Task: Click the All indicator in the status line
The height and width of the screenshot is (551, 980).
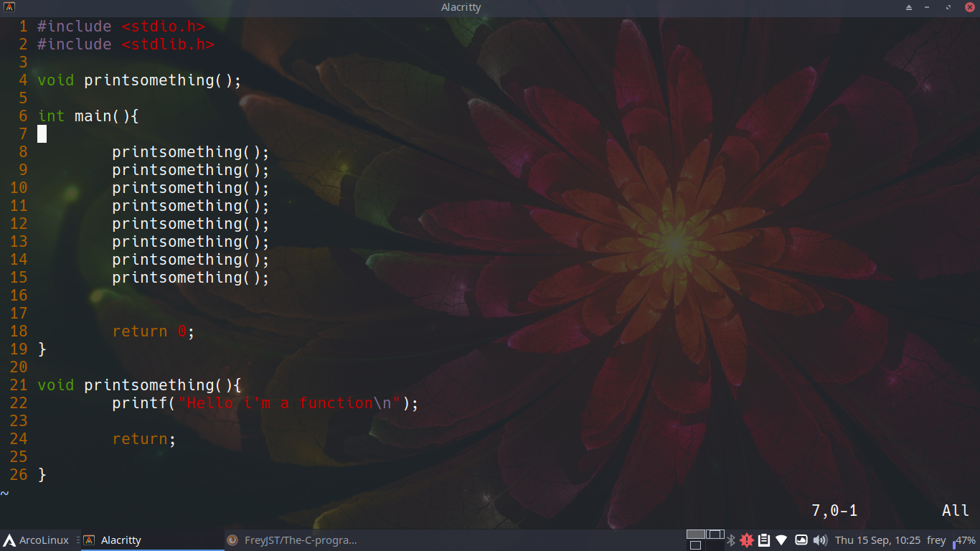Action: click(956, 511)
